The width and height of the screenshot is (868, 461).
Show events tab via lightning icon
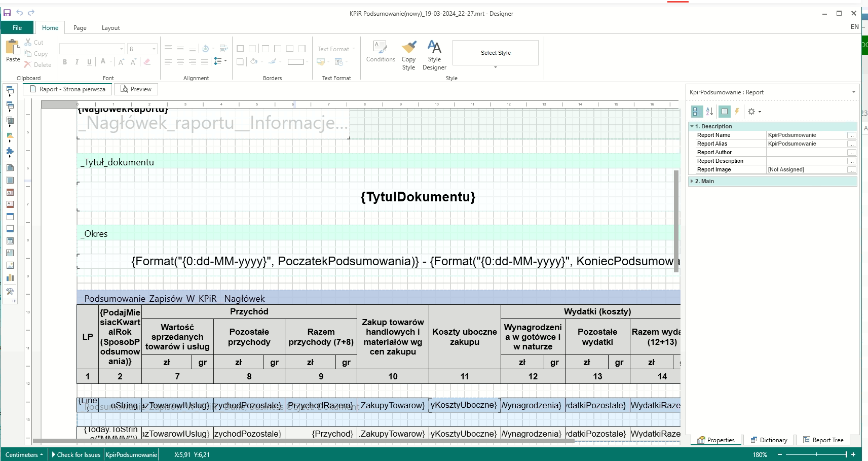(x=737, y=112)
